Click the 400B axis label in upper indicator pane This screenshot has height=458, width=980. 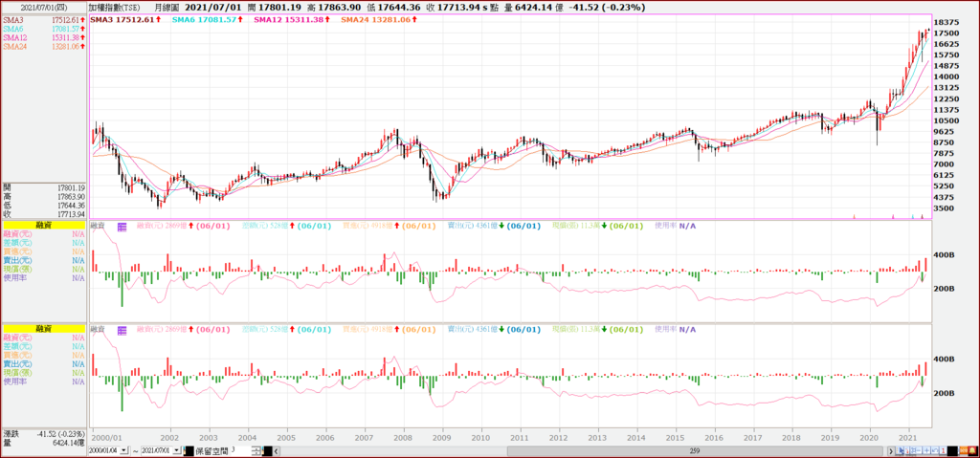point(945,255)
